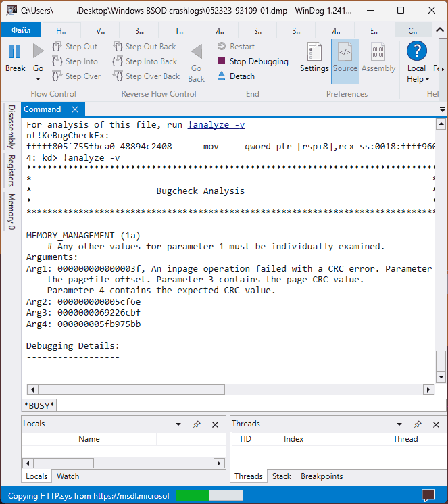Select the T.. ribbon tab
The image size is (448, 504).
click(x=180, y=31)
